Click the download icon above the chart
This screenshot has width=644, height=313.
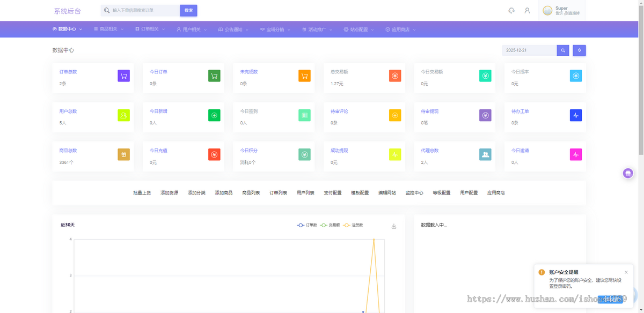tap(394, 226)
